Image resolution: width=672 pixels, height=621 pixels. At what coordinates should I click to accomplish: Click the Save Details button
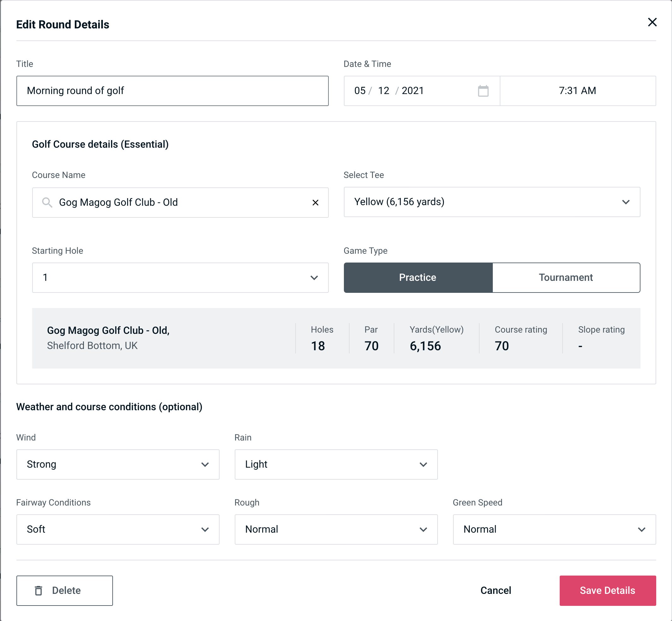pyautogui.click(x=607, y=590)
